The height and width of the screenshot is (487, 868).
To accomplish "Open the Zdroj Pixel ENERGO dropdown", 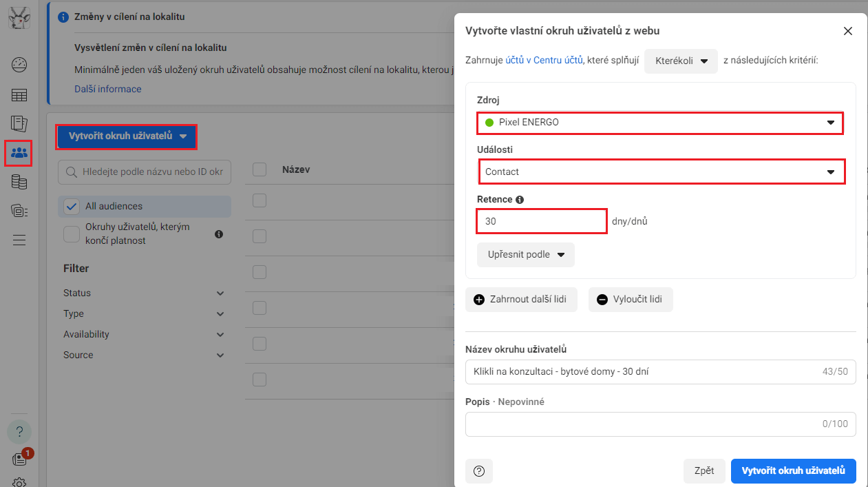I will pos(659,123).
